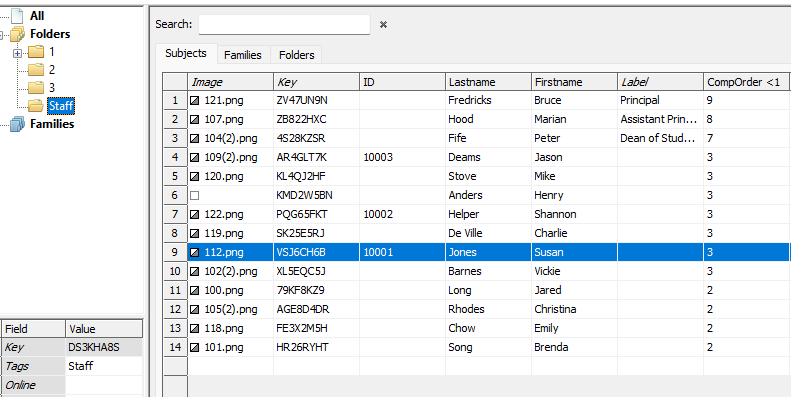Select the Staff folder label
791x397 pixels.
[x=61, y=105]
